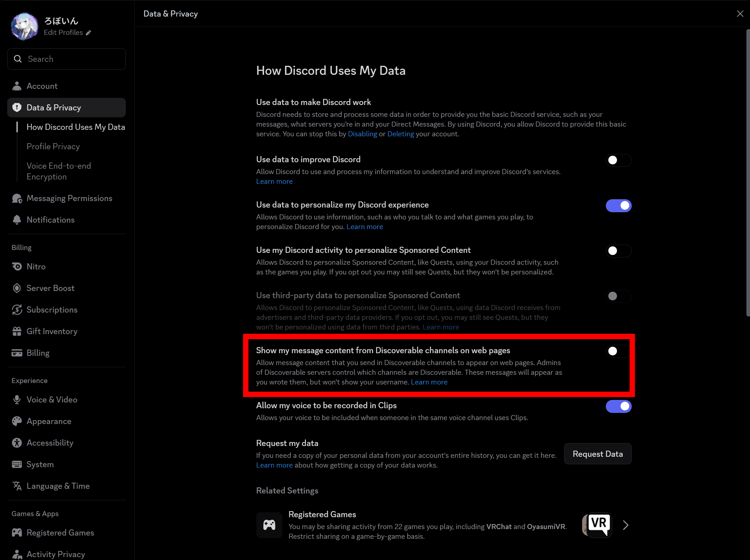Click the settings Search input field
Image resolution: width=750 pixels, height=560 pixels.
point(67,59)
